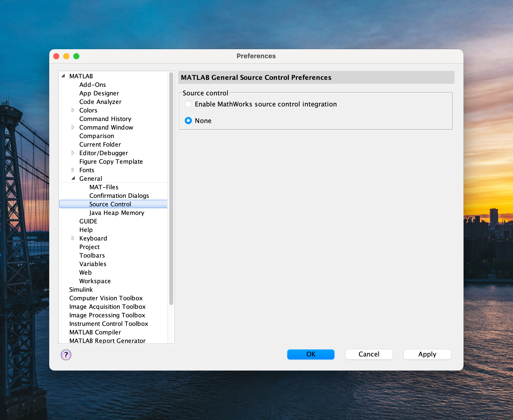The height and width of the screenshot is (420, 513).
Task: Click the Apply button
Action: (x=427, y=354)
